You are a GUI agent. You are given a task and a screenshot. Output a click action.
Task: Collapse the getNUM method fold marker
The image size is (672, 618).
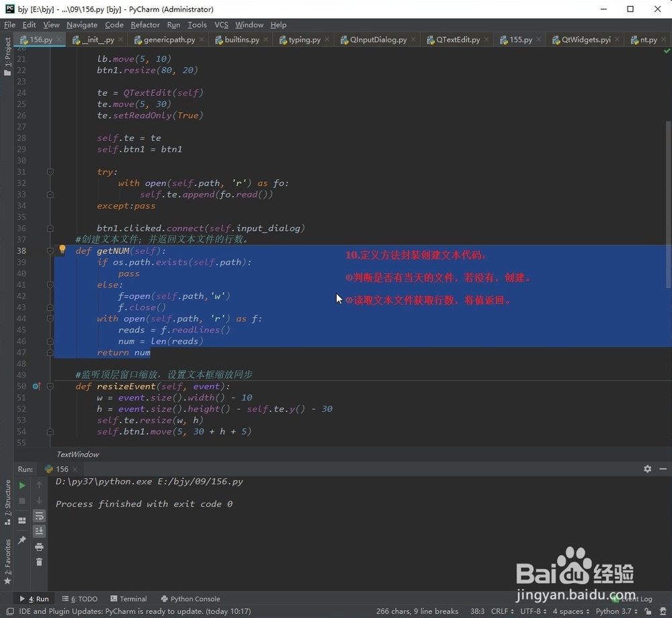50,251
